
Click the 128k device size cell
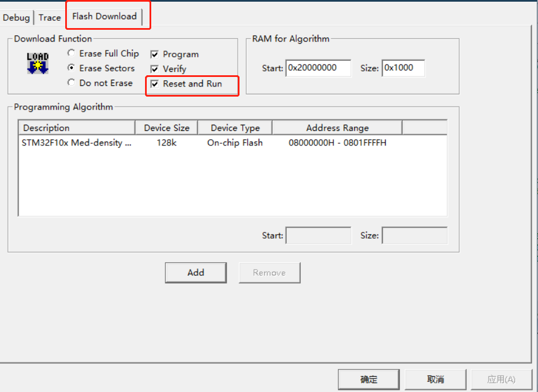(x=166, y=143)
